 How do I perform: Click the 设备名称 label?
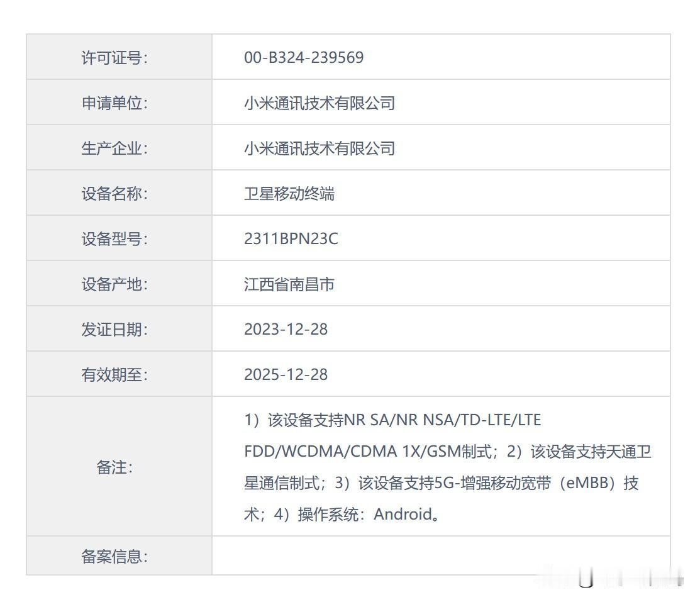click(x=114, y=193)
